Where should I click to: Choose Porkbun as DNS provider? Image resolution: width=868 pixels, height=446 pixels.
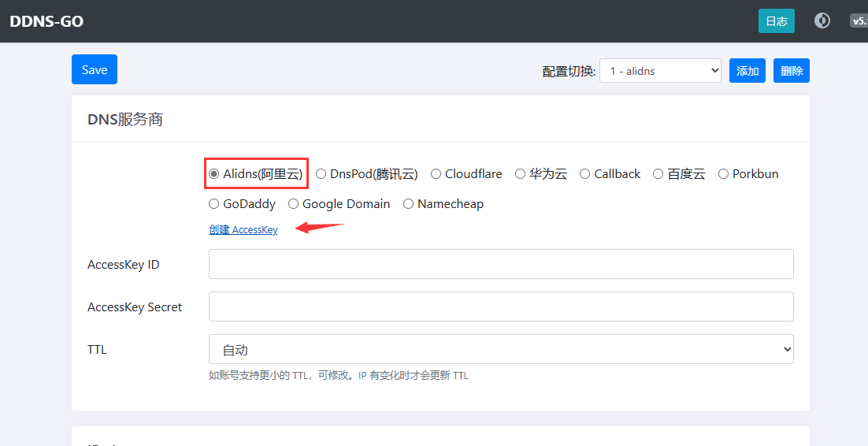(723, 174)
